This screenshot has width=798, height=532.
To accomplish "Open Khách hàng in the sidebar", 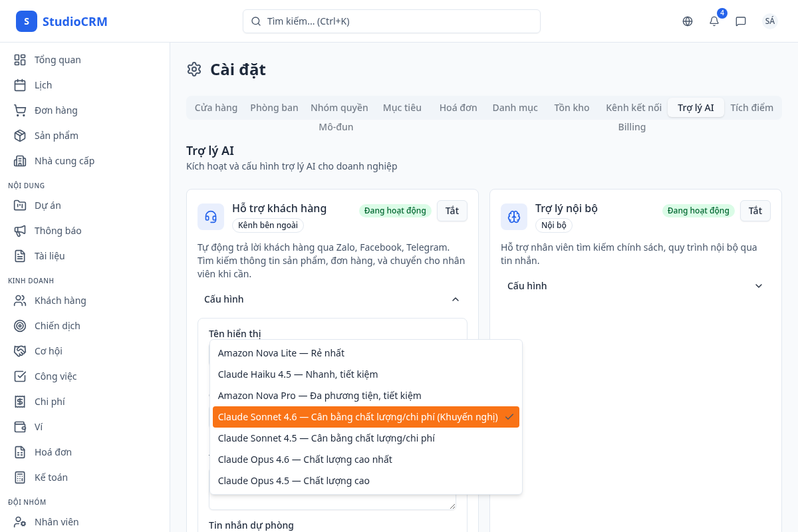I will pos(60,301).
